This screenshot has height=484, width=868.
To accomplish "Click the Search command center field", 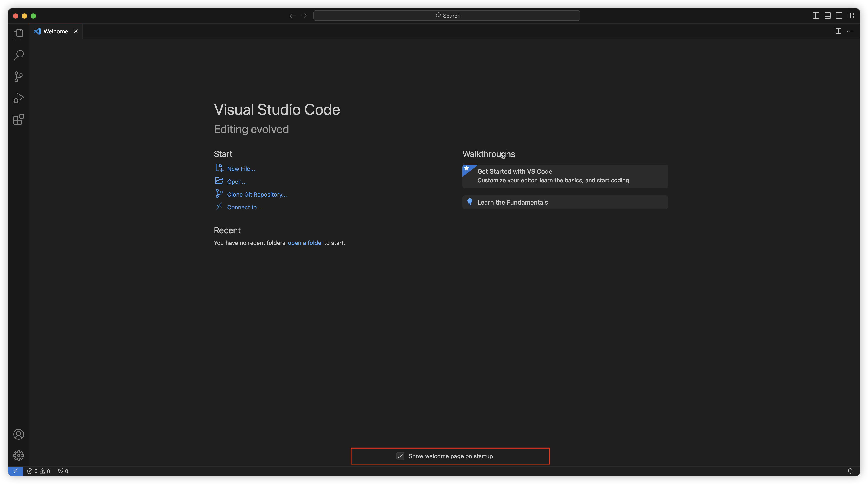I will point(446,16).
